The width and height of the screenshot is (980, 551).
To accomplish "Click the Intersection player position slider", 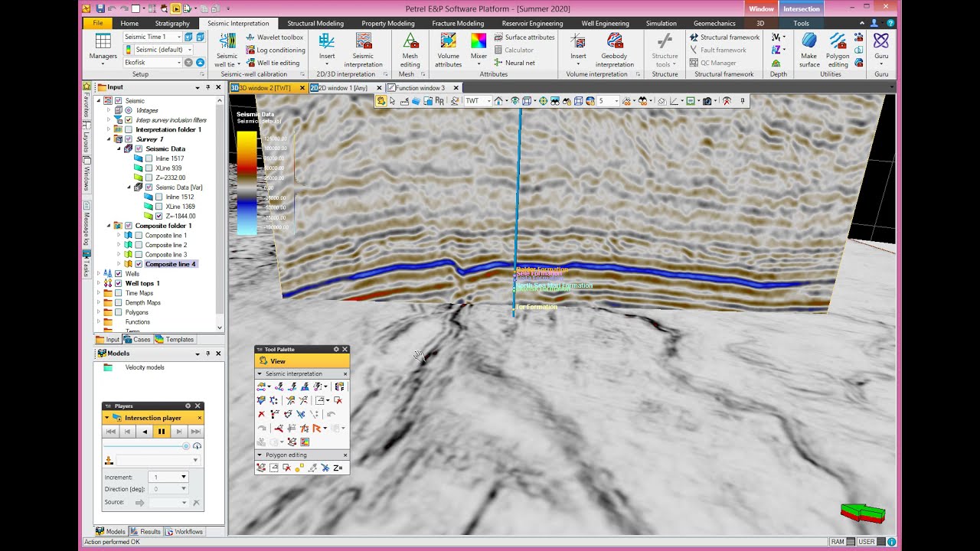I will 145,445.
